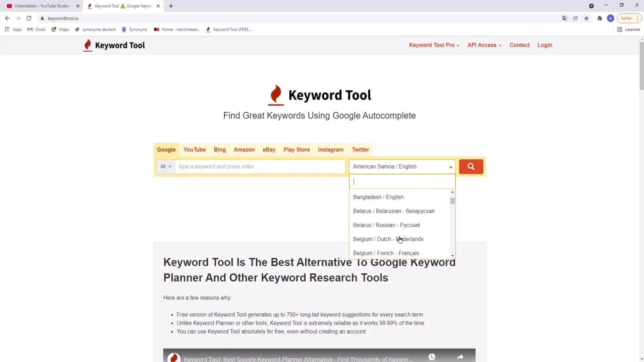
Task: Reload the keywordtool.io page
Action: tap(29, 18)
